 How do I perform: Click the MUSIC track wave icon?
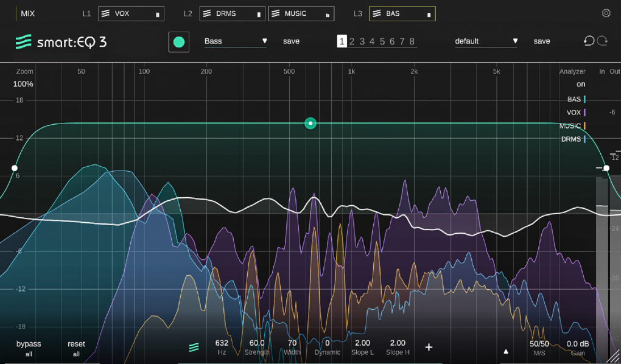[x=275, y=13]
